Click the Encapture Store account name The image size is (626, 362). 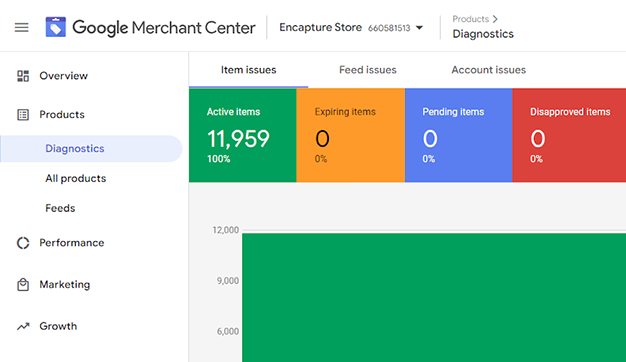click(321, 28)
